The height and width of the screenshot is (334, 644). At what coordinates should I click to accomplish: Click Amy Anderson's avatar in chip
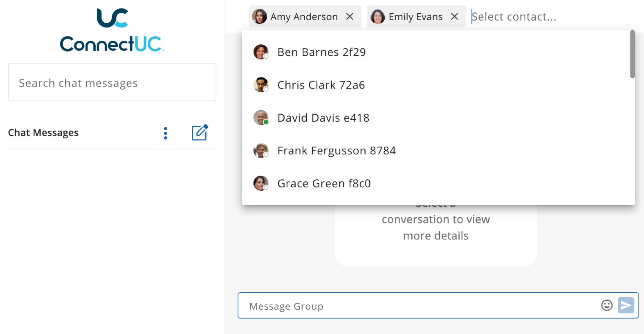pos(259,16)
